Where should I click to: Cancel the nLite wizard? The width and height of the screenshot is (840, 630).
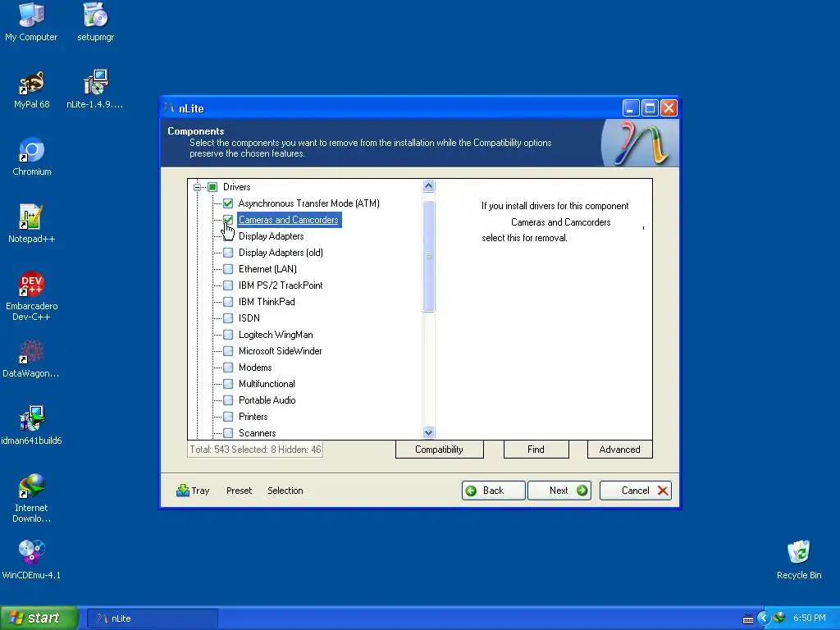click(x=636, y=491)
